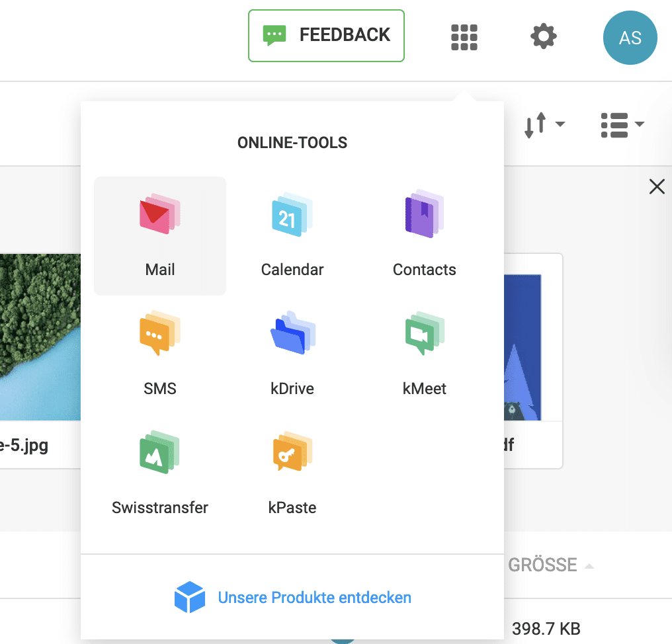Select the blue pdf file thumbnail
Screen dimensions: 672x644
pos(523,347)
